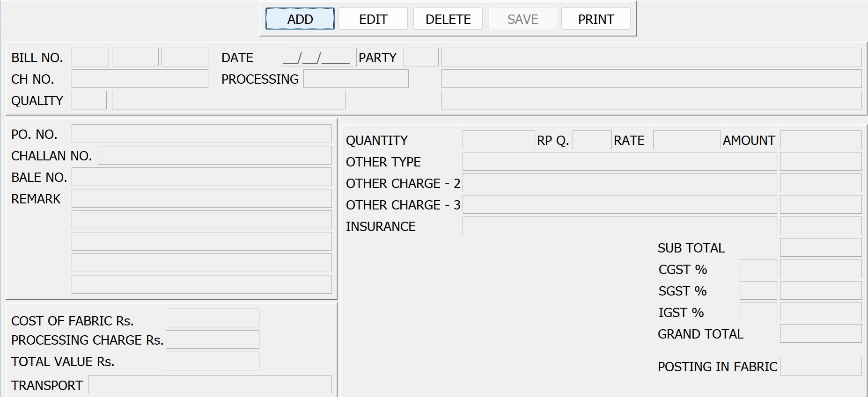Click the DATE input field
The width and height of the screenshot is (868, 397).
point(319,58)
